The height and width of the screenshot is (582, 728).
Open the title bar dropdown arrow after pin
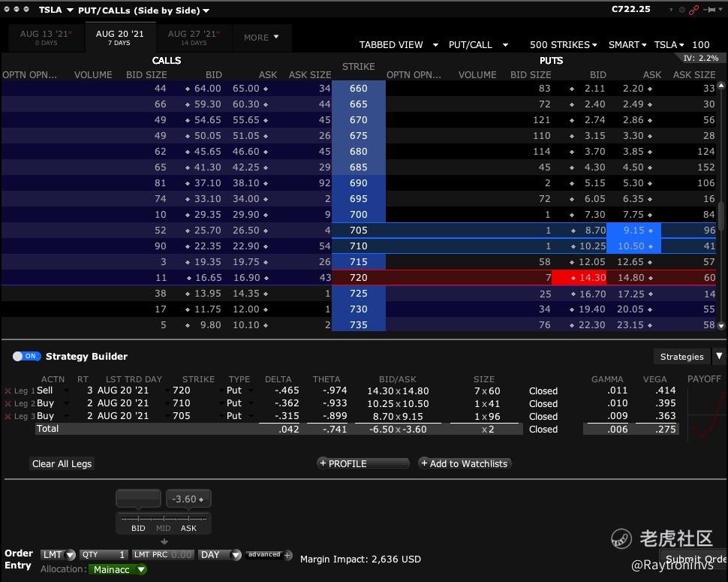point(721,9)
